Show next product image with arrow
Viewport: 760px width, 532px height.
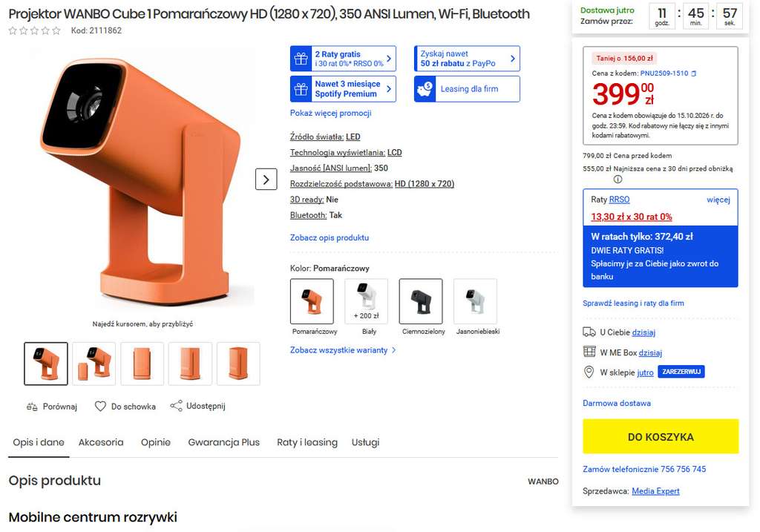(x=266, y=180)
